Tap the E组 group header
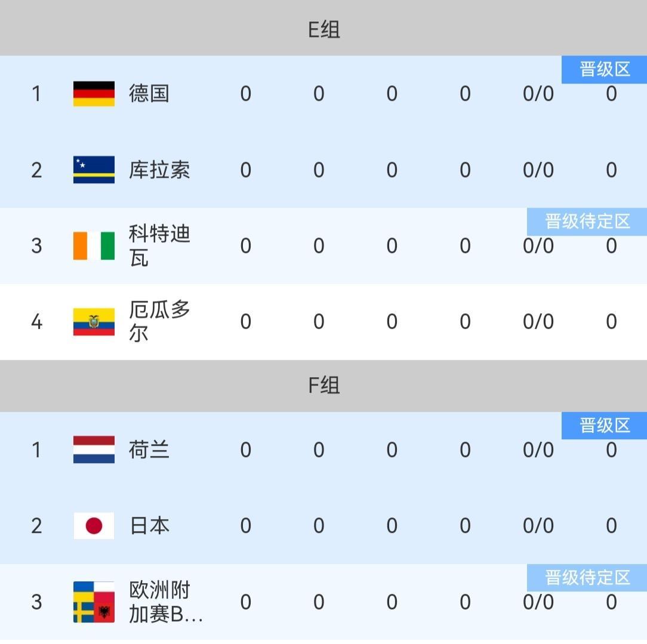Viewport: 647px width, 644px height. coord(323,29)
